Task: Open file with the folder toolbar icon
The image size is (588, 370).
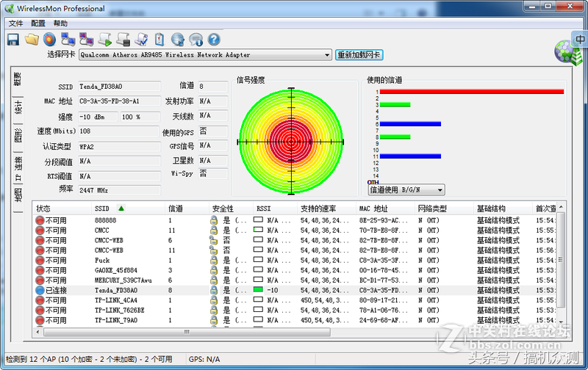Action: tap(32, 40)
